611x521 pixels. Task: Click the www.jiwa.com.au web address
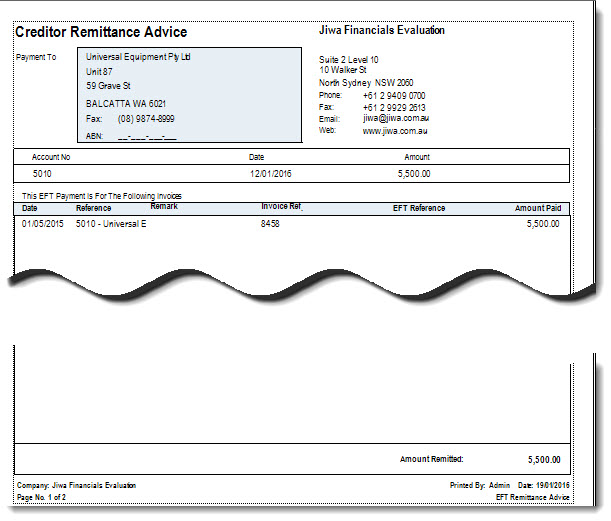point(395,131)
